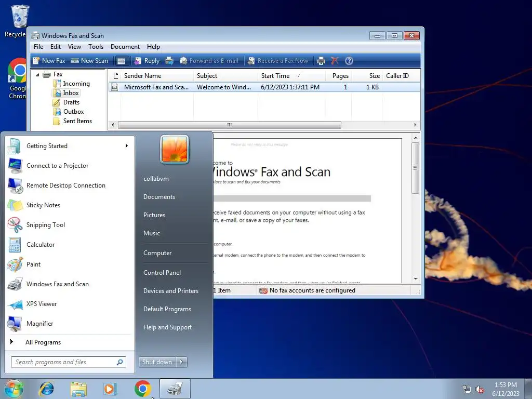Open Getting Started from Start menu

pyautogui.click(x=68, y=146)
